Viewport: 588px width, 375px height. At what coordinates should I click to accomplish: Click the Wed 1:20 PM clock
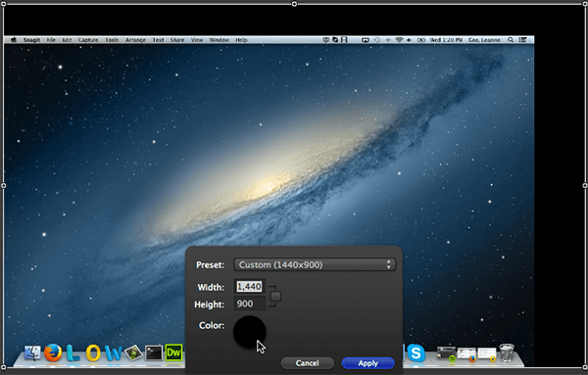pyautogui.click(x=446, y=40)
